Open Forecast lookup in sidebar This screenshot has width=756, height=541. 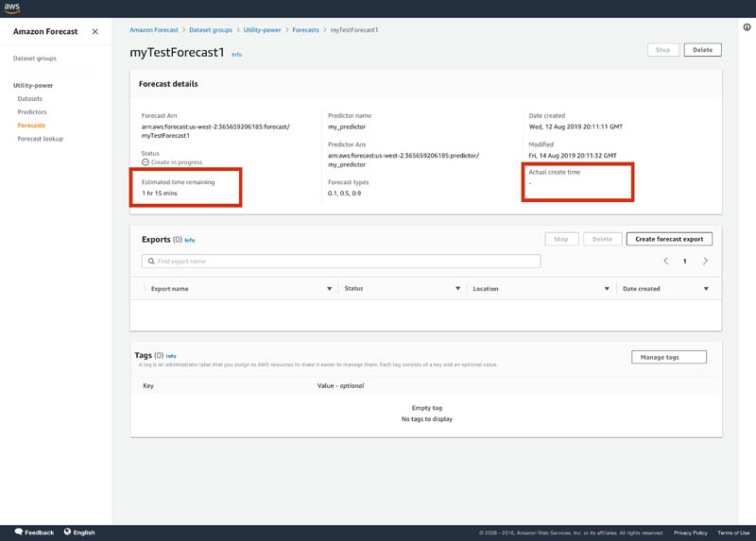pyautogui.click(x=40, y=139)
